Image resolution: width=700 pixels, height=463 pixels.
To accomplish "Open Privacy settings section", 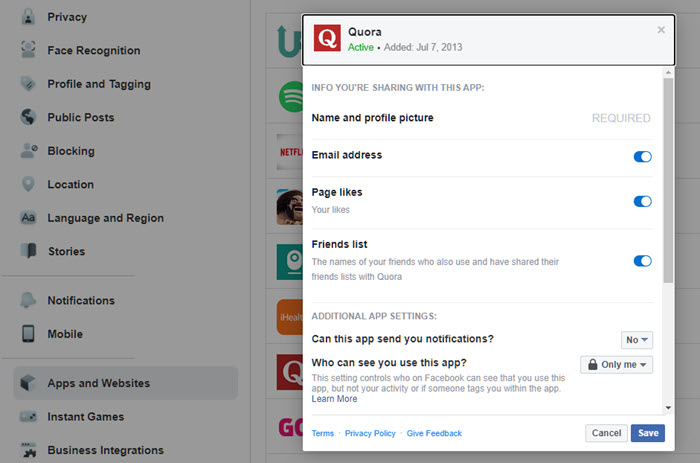I will [x=67, y=17].
